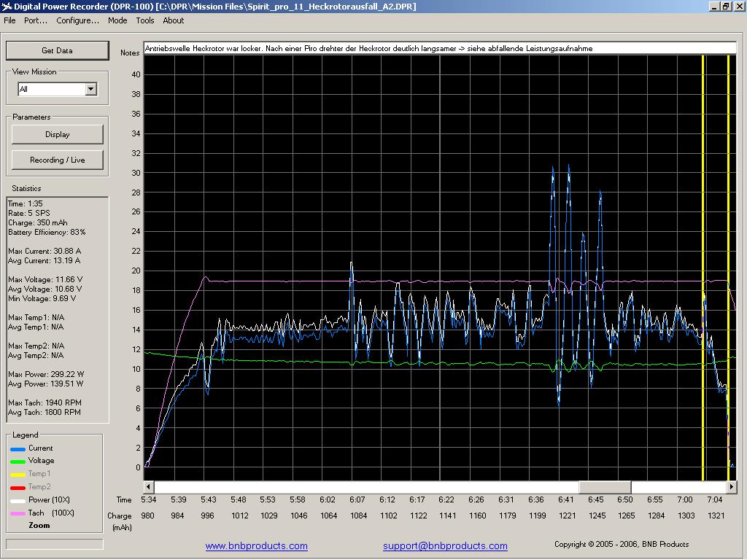The height and width of the screenshot is (560, 747).
Task: Click the pink Tach (100X) legend swatch
Action: coord(18,514)
